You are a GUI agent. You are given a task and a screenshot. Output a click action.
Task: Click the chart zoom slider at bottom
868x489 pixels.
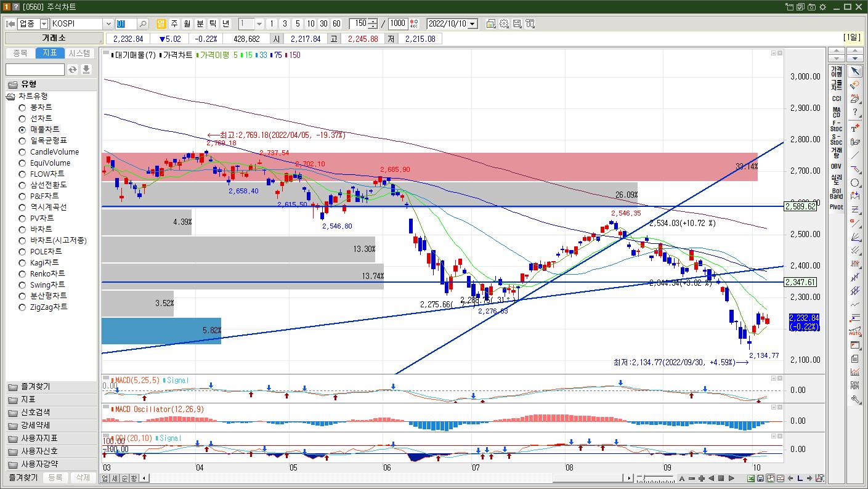655,478
